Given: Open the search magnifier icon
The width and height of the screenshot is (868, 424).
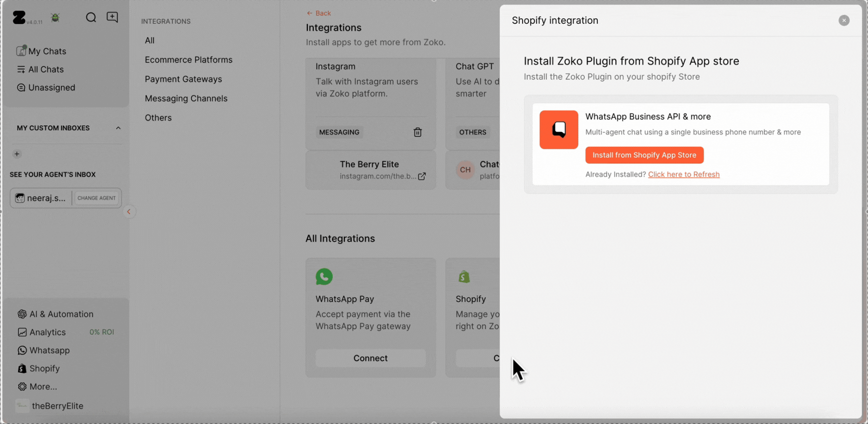Looking at the screenshot, I should pyautogui.click(x=91, y=18).
